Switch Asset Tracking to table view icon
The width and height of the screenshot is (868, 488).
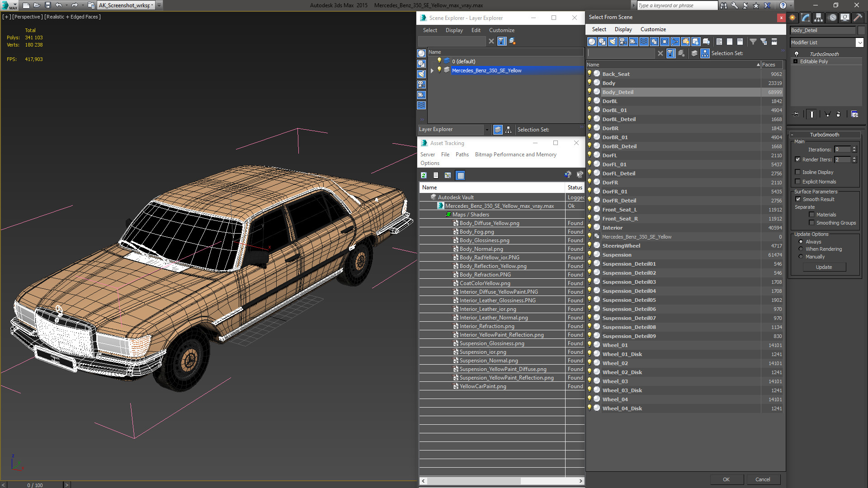coord(460,175)
